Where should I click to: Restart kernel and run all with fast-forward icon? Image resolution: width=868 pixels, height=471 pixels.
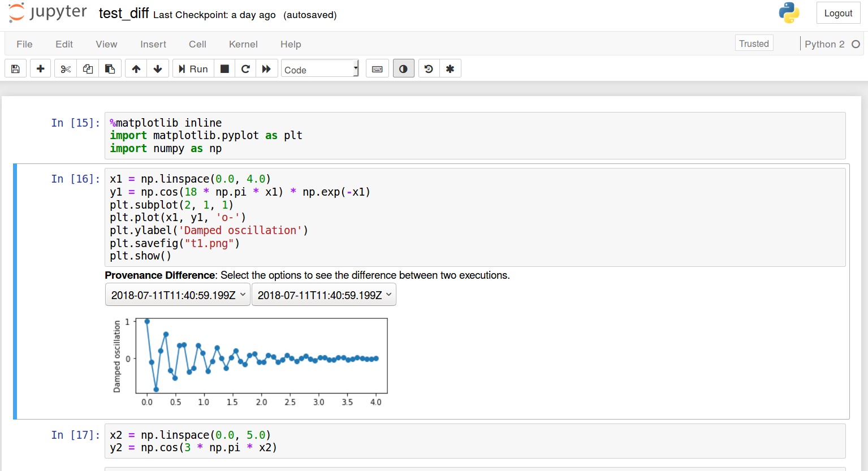266,69
